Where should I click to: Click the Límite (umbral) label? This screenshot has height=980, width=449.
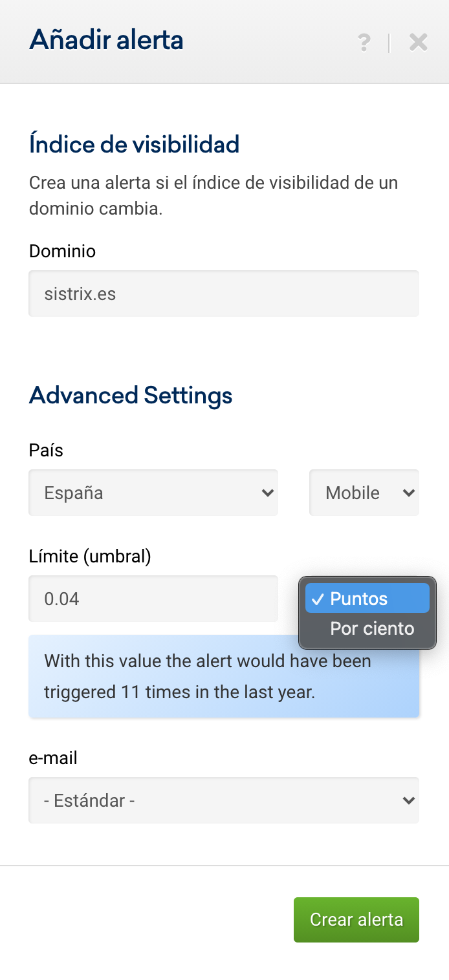click(x=90, y=556)
